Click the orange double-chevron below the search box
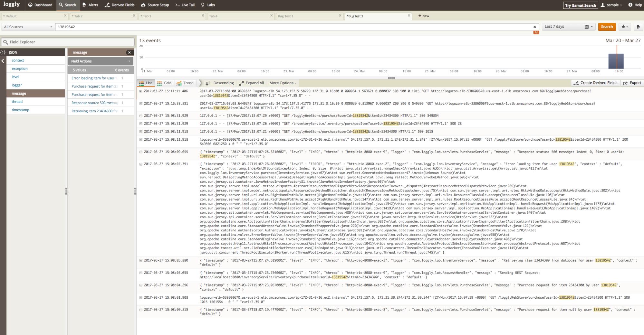 (x=536, y=33)
